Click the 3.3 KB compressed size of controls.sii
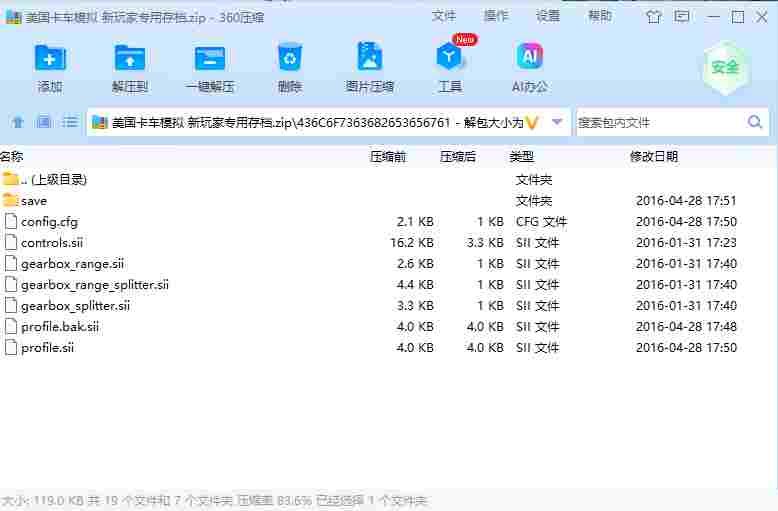 click(x=485, y=243)
